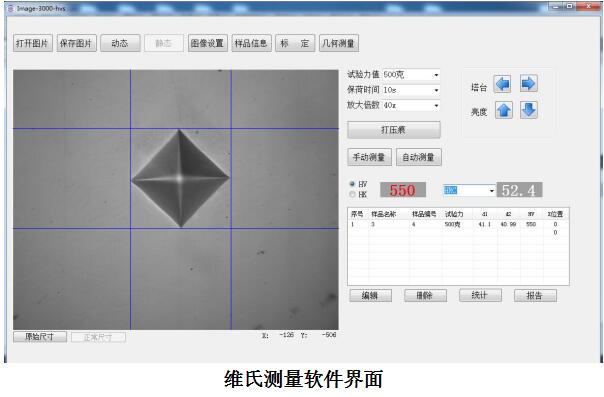Select the HV hardness radio button
This screenshot has height=397, width=604.
tap(352, 184)
